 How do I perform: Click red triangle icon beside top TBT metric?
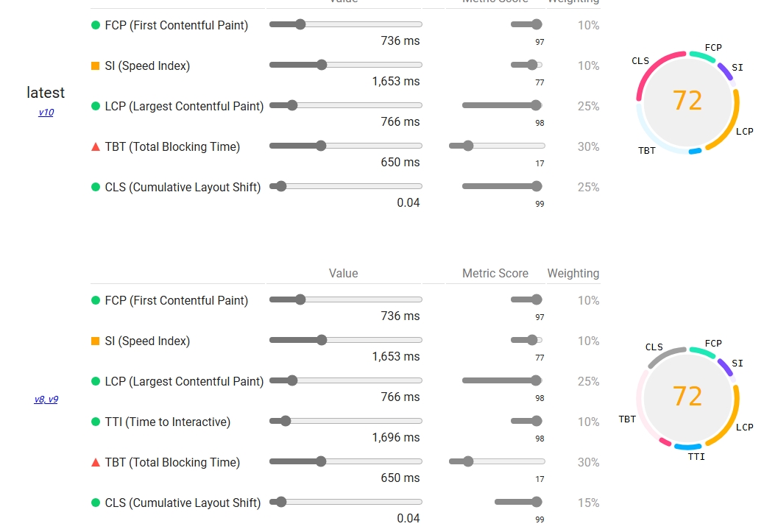click(x=96, y=146)
